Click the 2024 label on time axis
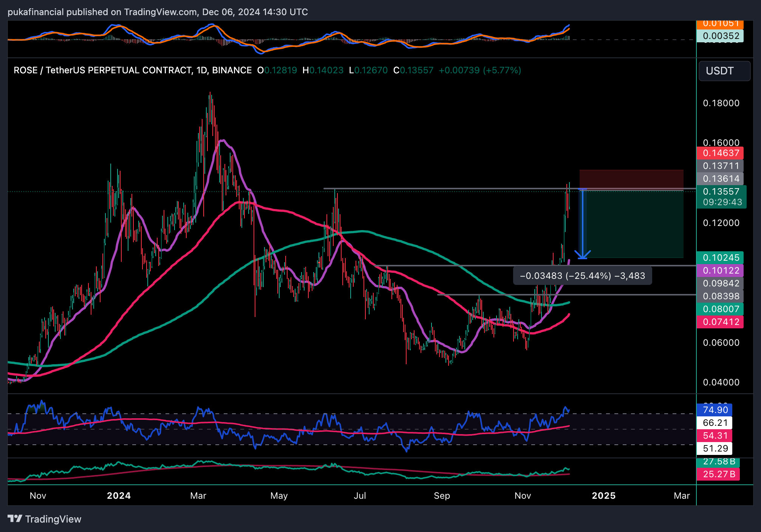 (119, 496)
